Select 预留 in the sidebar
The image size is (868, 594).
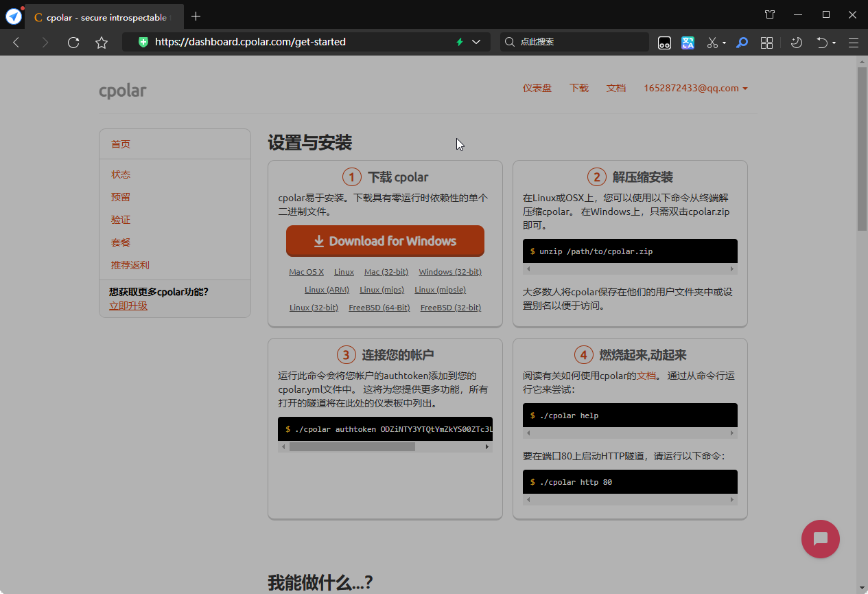[x=121, y=197]
